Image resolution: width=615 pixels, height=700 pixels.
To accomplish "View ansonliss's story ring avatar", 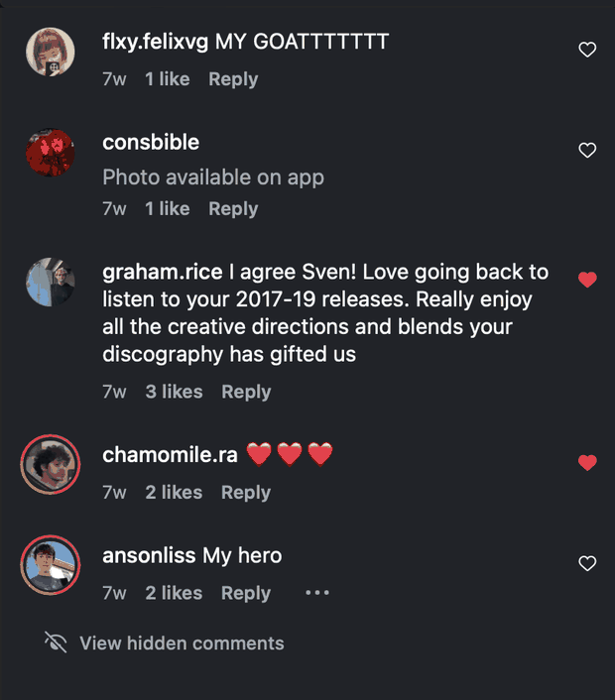I will pyautogui.click(x=50, y=565).
